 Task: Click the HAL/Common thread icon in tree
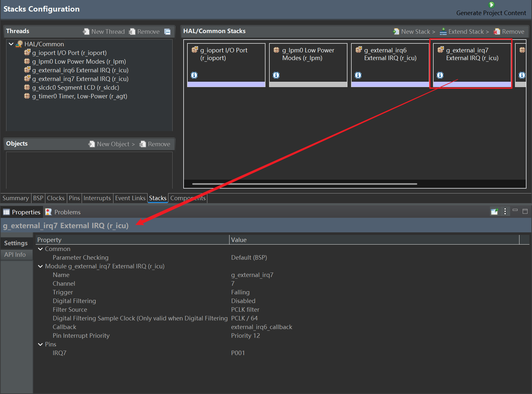coord(19,44)
